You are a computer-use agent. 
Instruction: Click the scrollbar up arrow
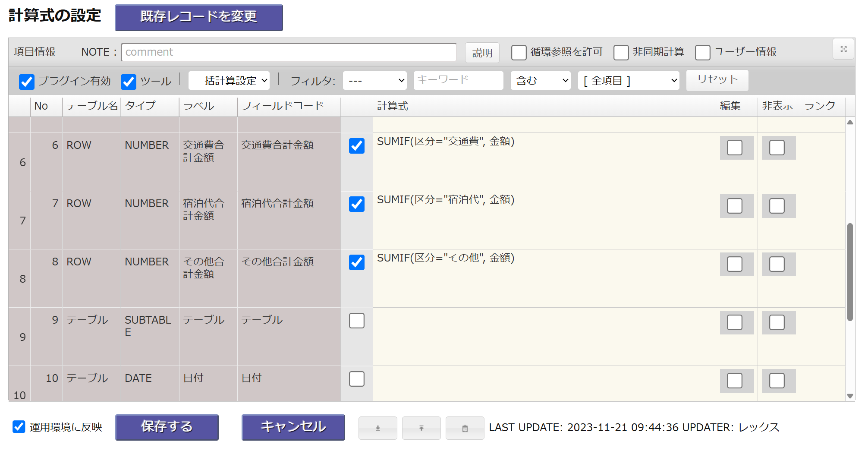pos(850,123)
